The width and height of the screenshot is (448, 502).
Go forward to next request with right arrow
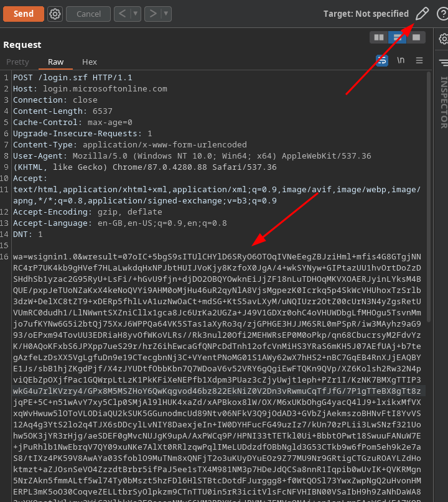pyautogui.click(x=152, y=14)
